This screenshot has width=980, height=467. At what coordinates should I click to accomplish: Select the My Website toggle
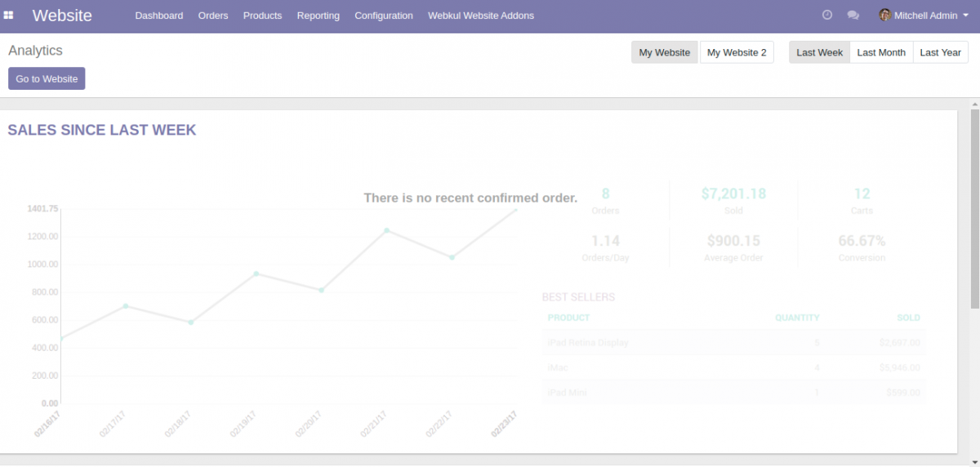point(665,52)
